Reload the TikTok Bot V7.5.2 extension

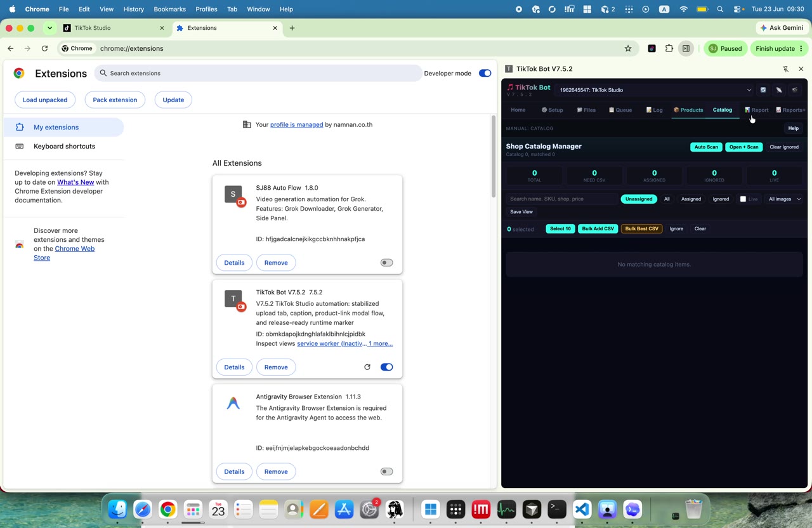pyautogui.click(x=367, y=367)
